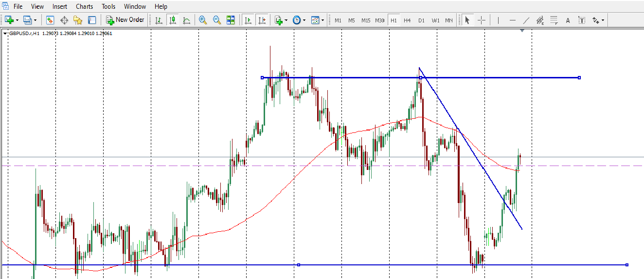Image resolution: width=644 pixels, height=279 pixels.
Task: Select the text label tool
Action: pos(582,20)
